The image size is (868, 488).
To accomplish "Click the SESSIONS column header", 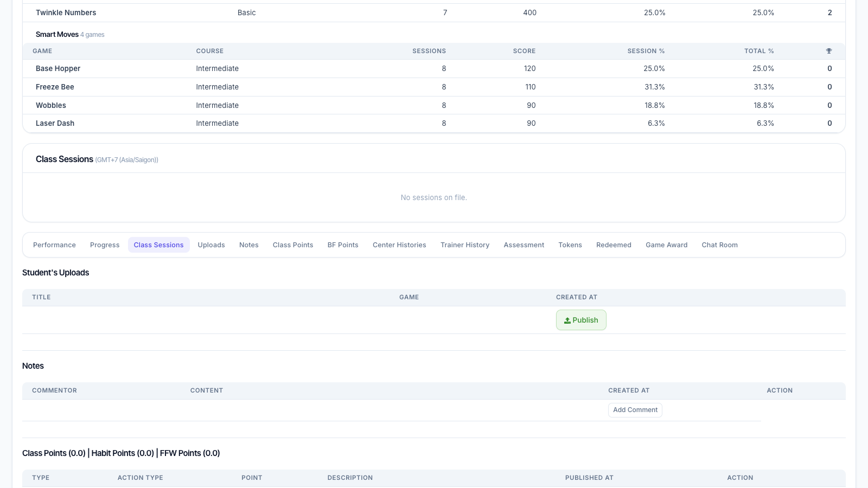I will 429,51.
